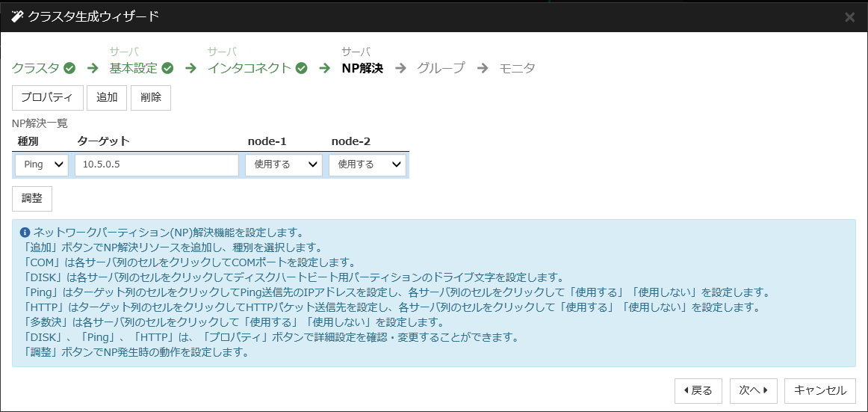Expand the node-2 使用する dropdown
Viewport: 868px width, 412px height.
[x=367, y=165]
